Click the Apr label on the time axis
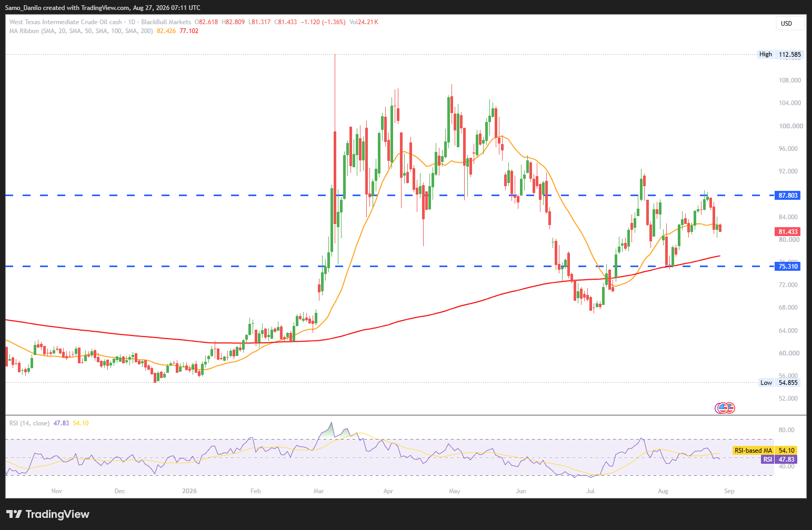 (x=388, y=491)
